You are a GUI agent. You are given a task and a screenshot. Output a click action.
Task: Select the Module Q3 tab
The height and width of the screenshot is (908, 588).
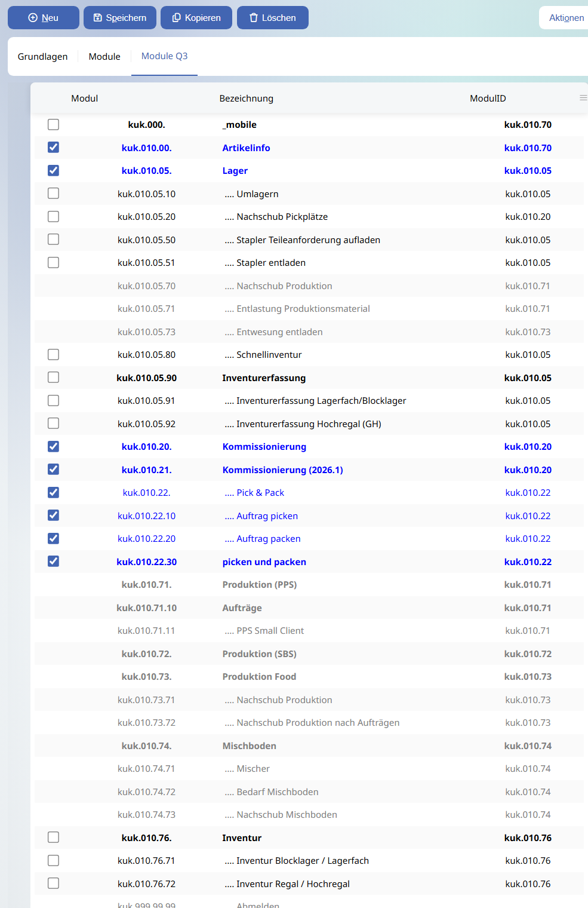164,56
